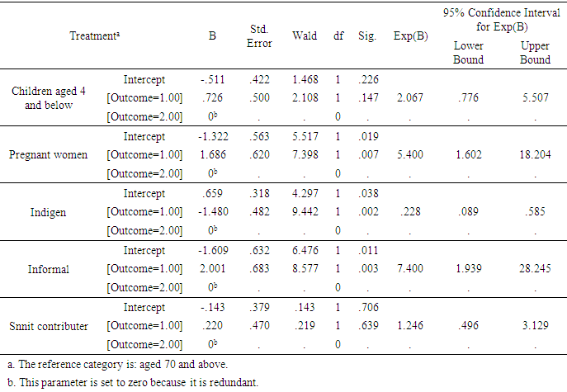
Task: Select the Snnit contributer row label
Action: pyautogui.click(x=48, y=326)
